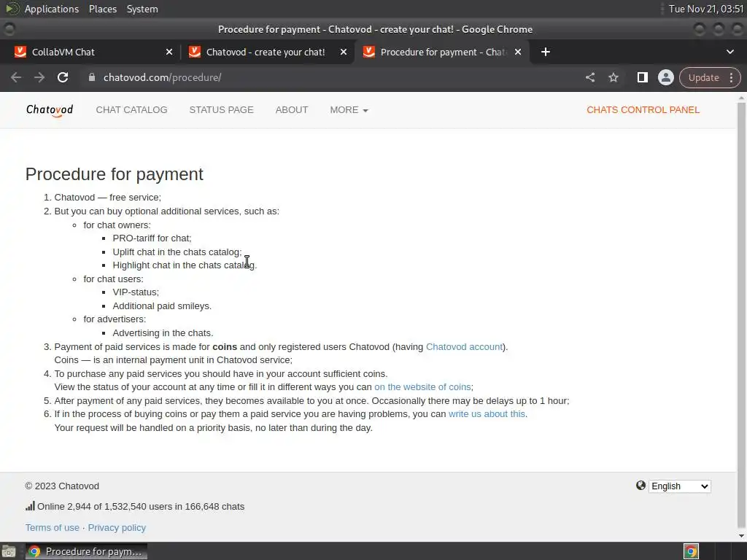Share this page via share icon
The image size is (747, 560).
pos(589,77)
